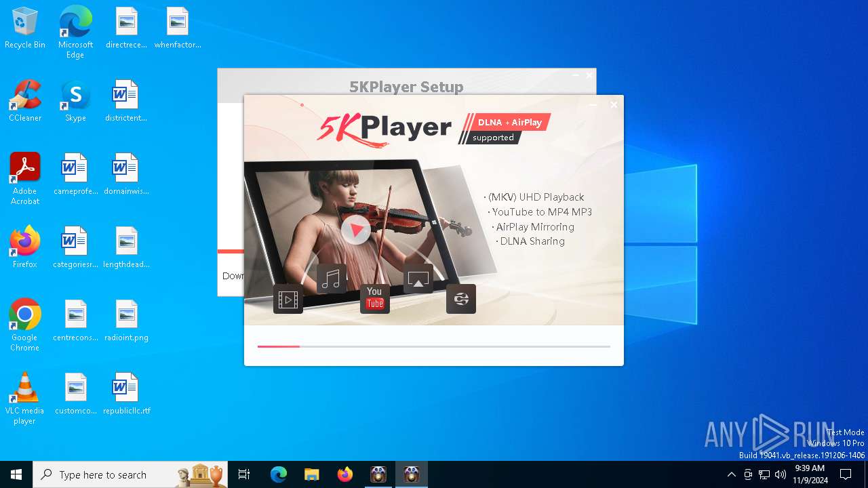Open Skype desktop shortcut
The width and height of the screenshot is (868, 488).
[75, 101]
